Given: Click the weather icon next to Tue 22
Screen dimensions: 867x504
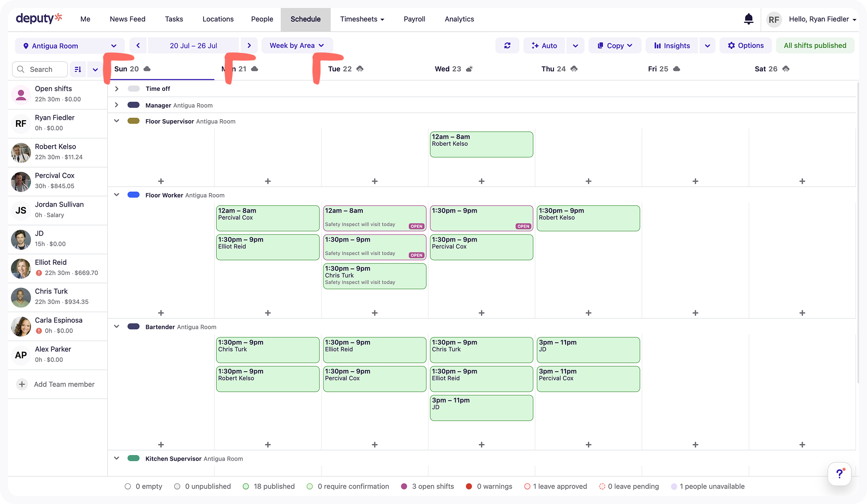Looking at the screenshot, I should [x=360, y=69].
